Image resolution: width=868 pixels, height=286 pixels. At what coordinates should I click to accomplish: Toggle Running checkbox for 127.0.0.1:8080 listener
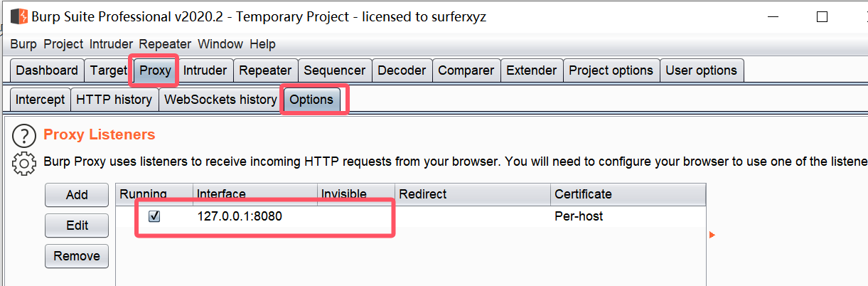[x=154, y=216]
